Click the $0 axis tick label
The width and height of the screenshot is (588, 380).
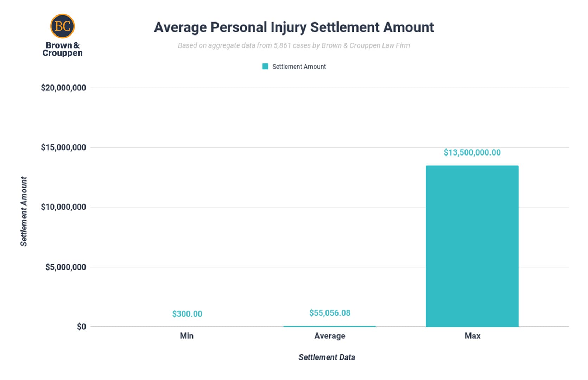click(81, 327)
